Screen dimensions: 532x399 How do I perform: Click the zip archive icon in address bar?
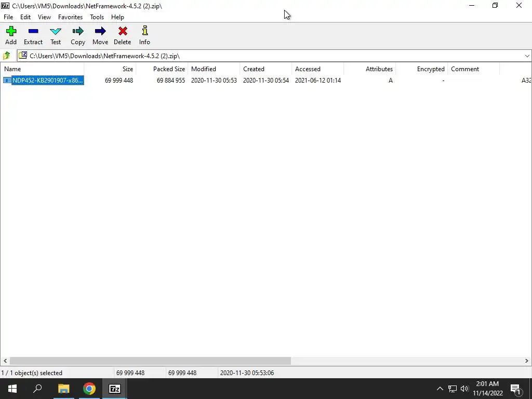(23, 55)
